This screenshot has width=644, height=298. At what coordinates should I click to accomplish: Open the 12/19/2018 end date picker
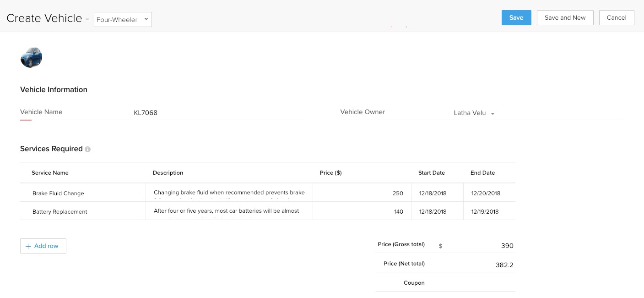(485, 212)
